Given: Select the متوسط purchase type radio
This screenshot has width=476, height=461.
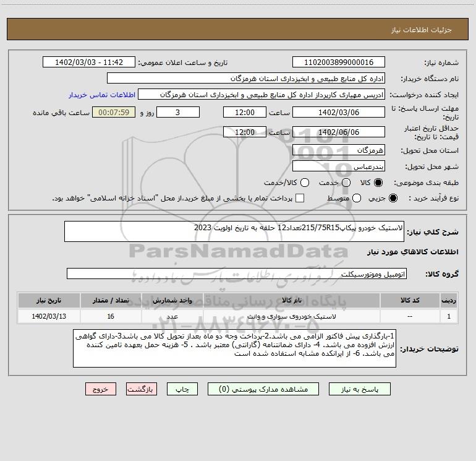Looking at the screenshot, I should click(357, 198).
